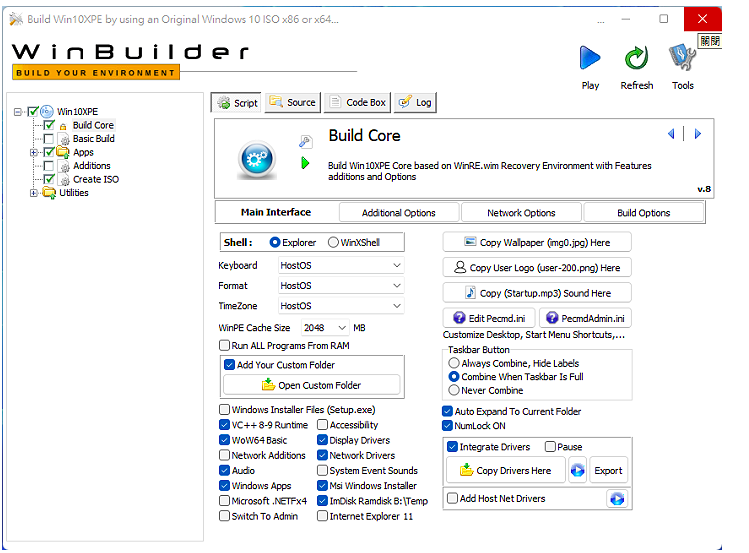Switch to Build Options tab
749x553 pixels.
coord(643,213)
